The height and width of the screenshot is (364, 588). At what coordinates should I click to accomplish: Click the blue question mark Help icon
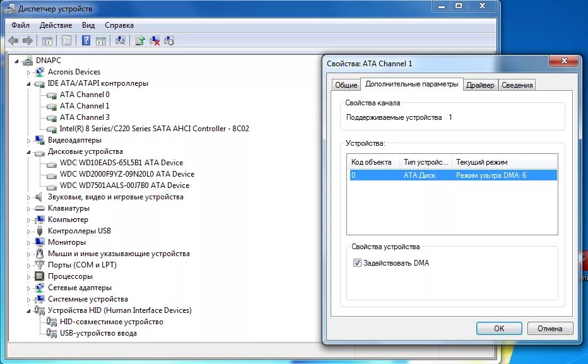(86, 40)
